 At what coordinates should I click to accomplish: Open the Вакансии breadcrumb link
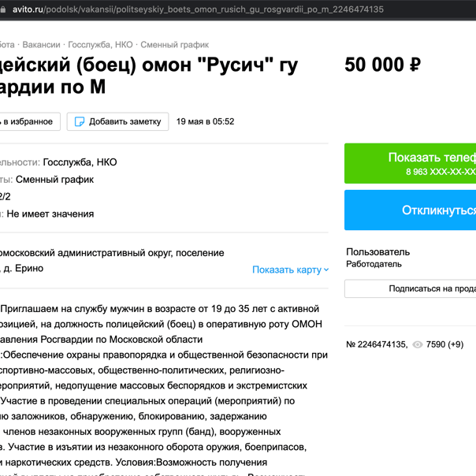click(41, 45)
